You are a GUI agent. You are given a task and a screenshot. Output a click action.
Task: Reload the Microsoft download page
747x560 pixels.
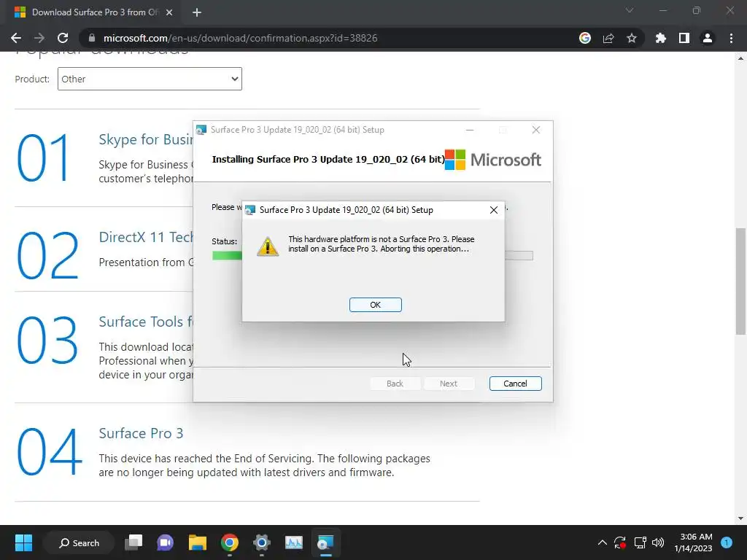63,38
